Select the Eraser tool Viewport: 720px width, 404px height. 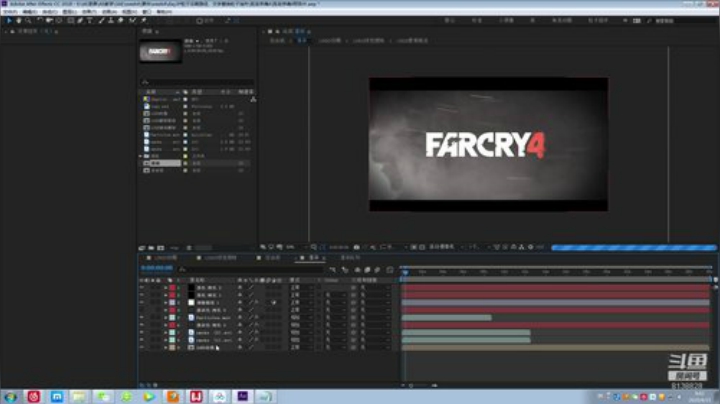121,21
